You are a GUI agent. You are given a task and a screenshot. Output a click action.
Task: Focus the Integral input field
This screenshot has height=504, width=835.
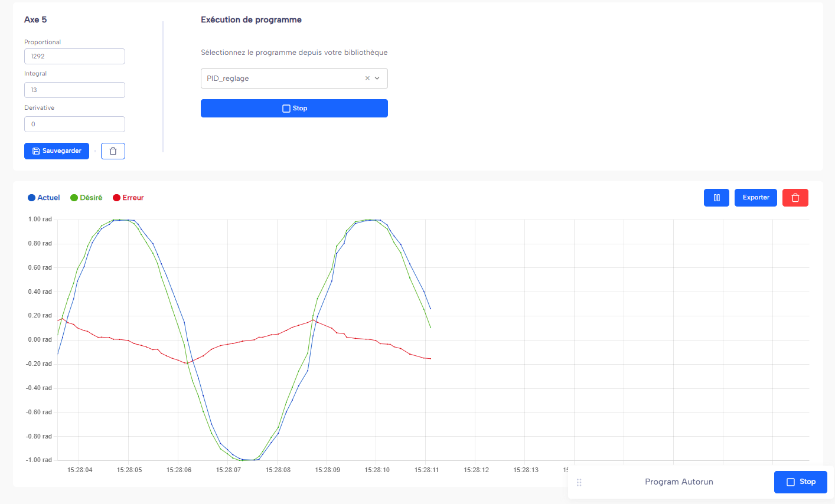tap(74, 90)
